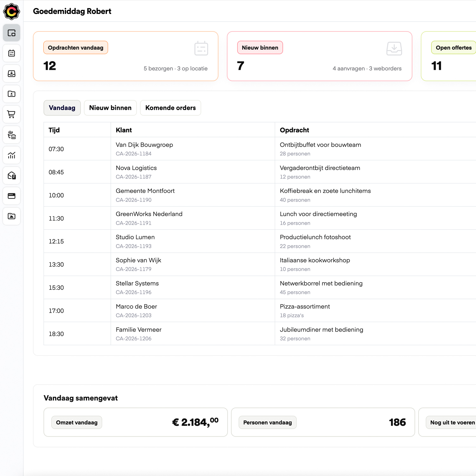
Task: Select the Marco de Boer client
Action: click(136, 307)
